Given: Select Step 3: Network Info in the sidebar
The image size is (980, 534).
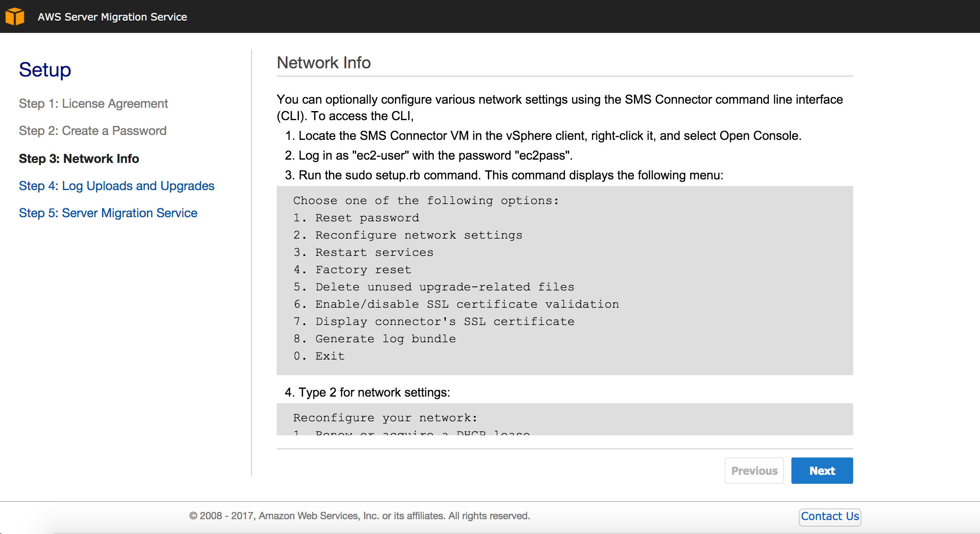Looking at the screenshot, I should click(79, 159).
